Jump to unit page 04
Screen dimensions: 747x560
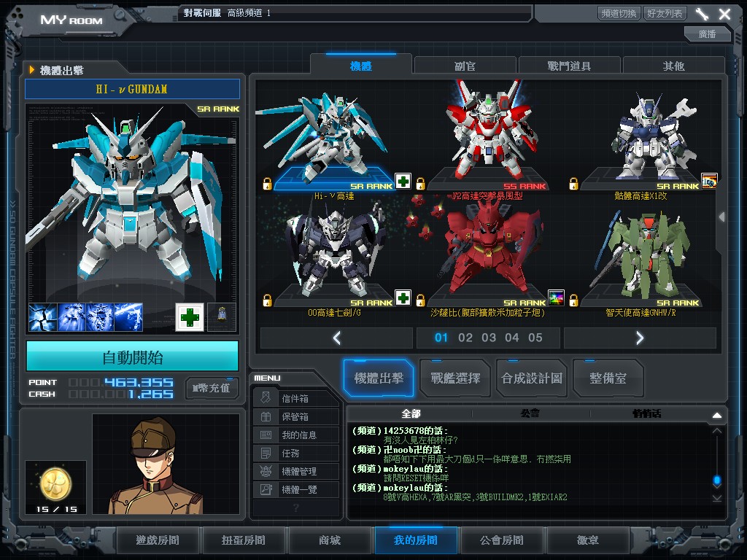click(511, 338)
